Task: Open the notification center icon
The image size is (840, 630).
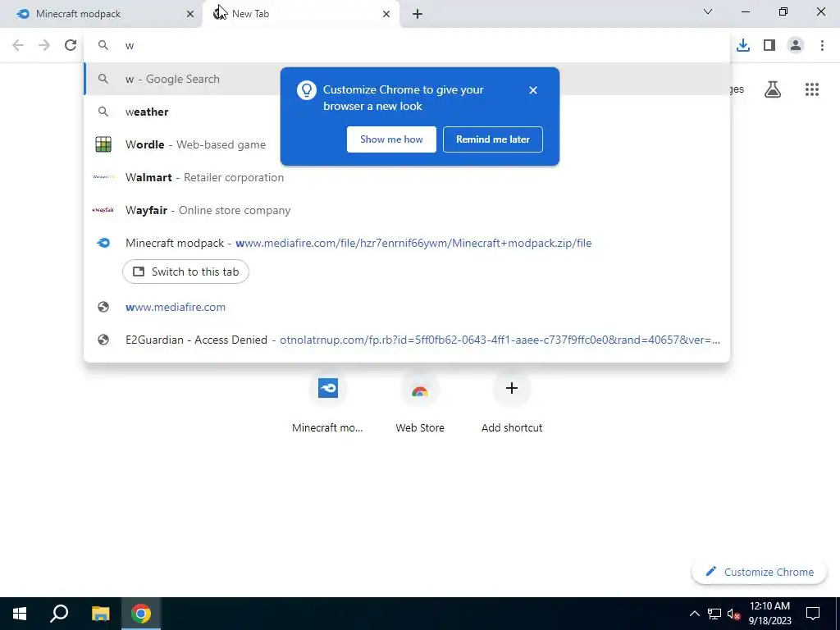Action: (x=813, y=614)
